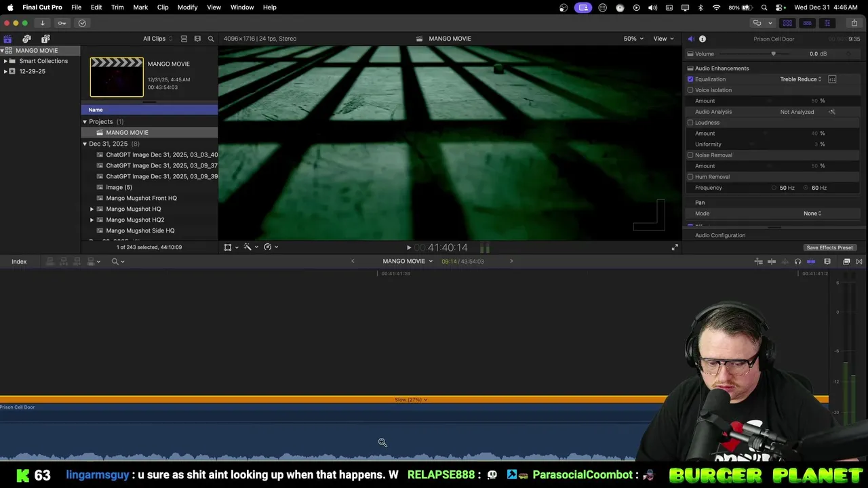Collapse the Dec 31, 2025 group

(x=85, y=144)
